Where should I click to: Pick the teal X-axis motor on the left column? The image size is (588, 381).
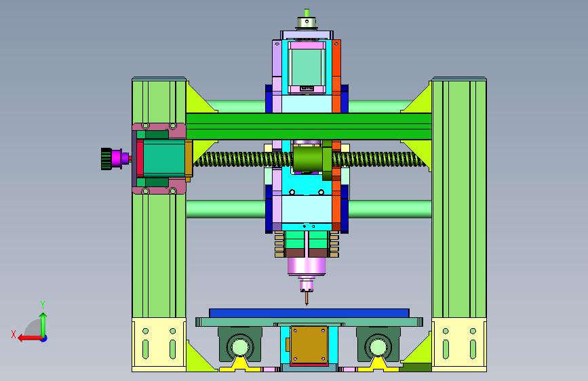(164, 159)
